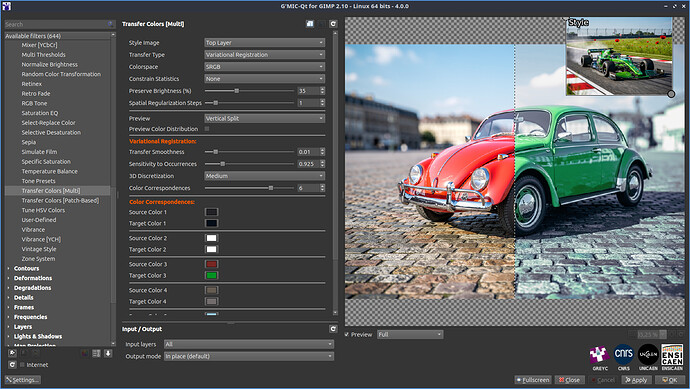Select the Temperature Balance filter
This screenshot has width=690, height=389.
coord(50,171)
